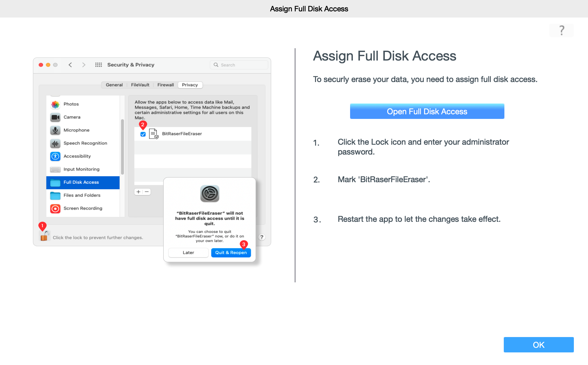Switch to the Firewall tab
The height and width of the screenshot is (365, 588).
click(165, 85)
